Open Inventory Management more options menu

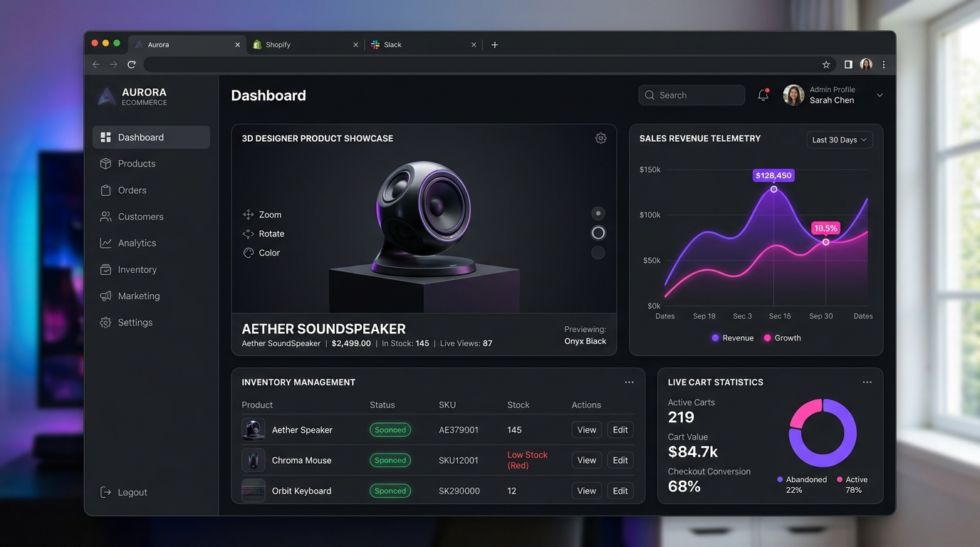point(629,382)
